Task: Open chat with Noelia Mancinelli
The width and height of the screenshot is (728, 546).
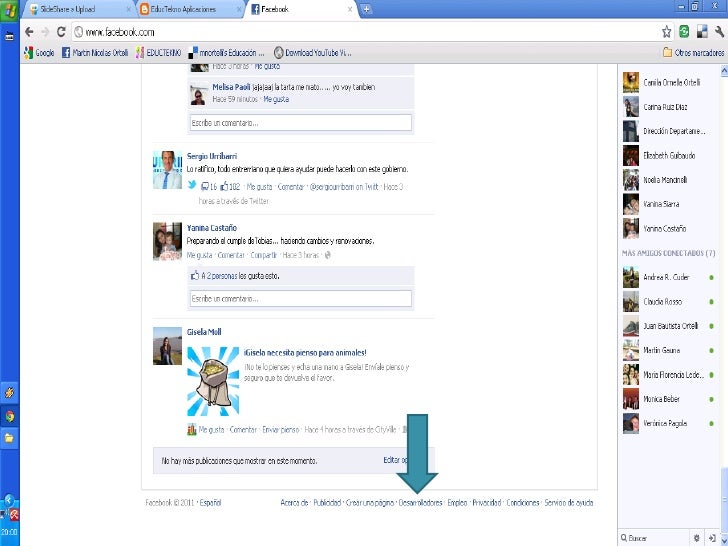Action: (x=668, y=180)
